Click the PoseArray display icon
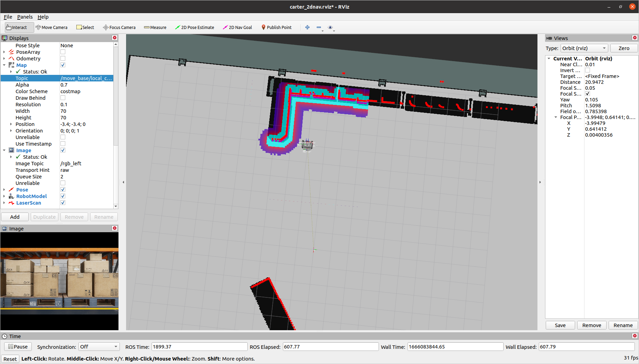Viewport: 639px width, 364px height. pos(11,52)
